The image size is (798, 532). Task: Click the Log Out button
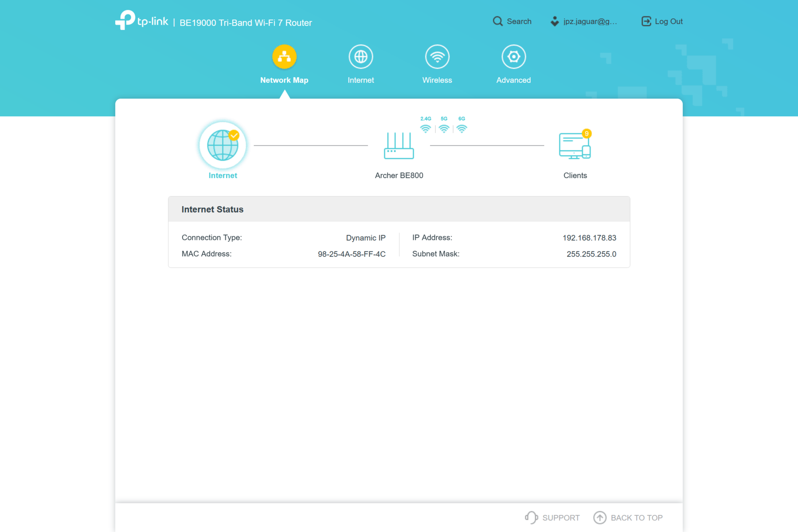click(x=662, y=21)
